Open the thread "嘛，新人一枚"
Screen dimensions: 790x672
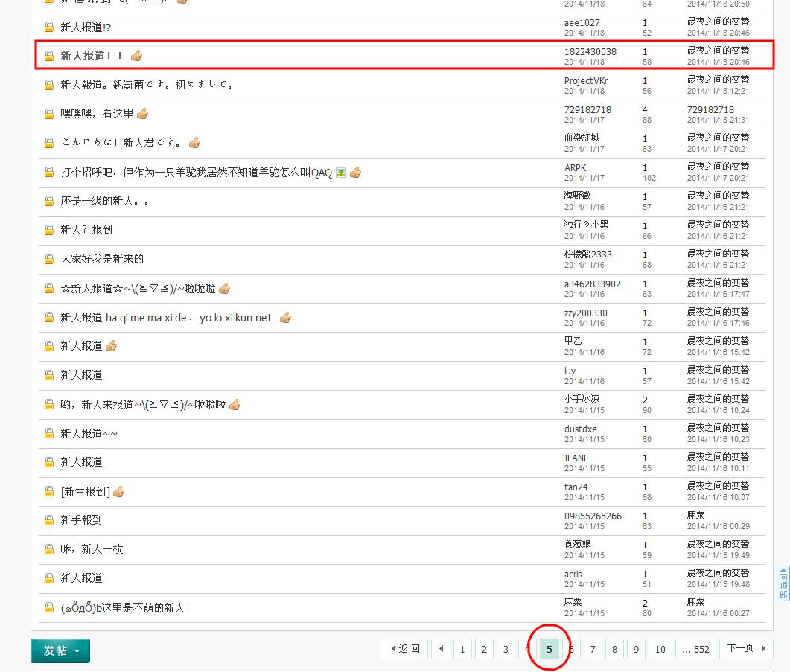(92, 549)
